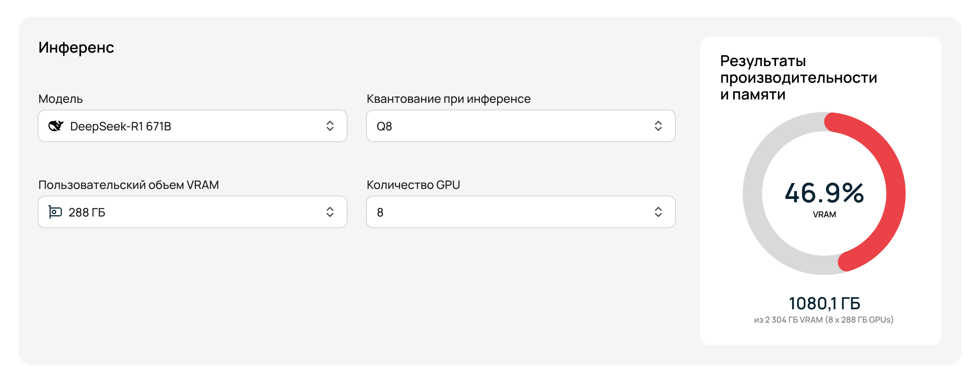Select the 1080,1 ГБ memory total text

tap(824, 303)
